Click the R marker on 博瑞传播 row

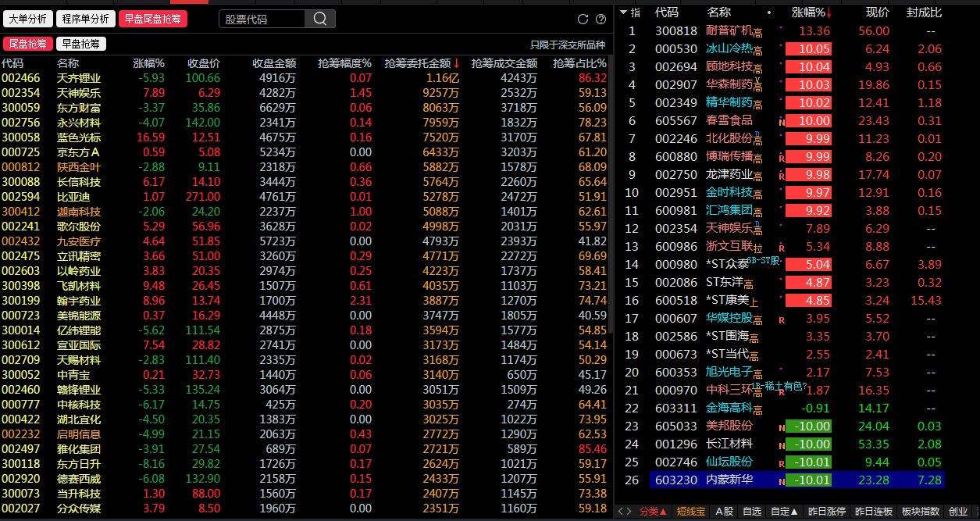point(782,159)
